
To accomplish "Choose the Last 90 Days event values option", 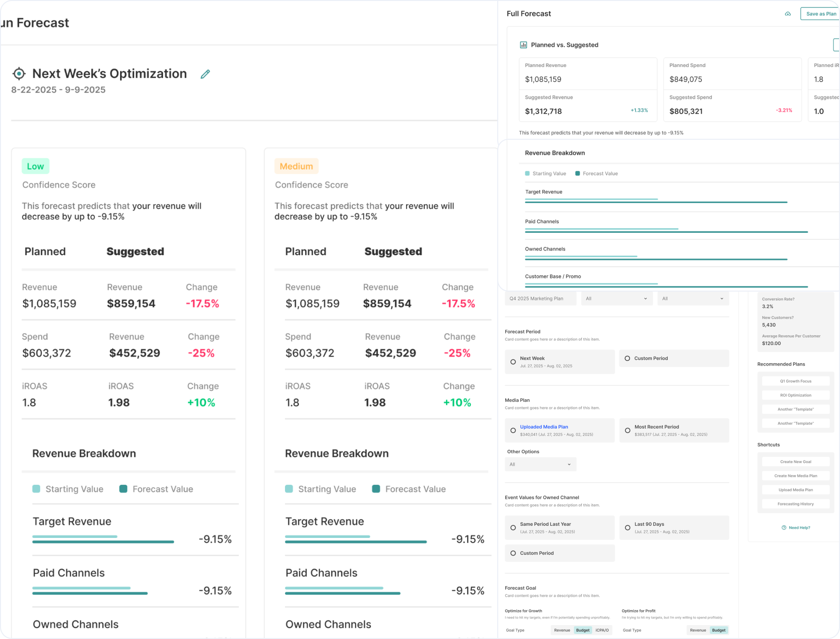I will [628, 528].
